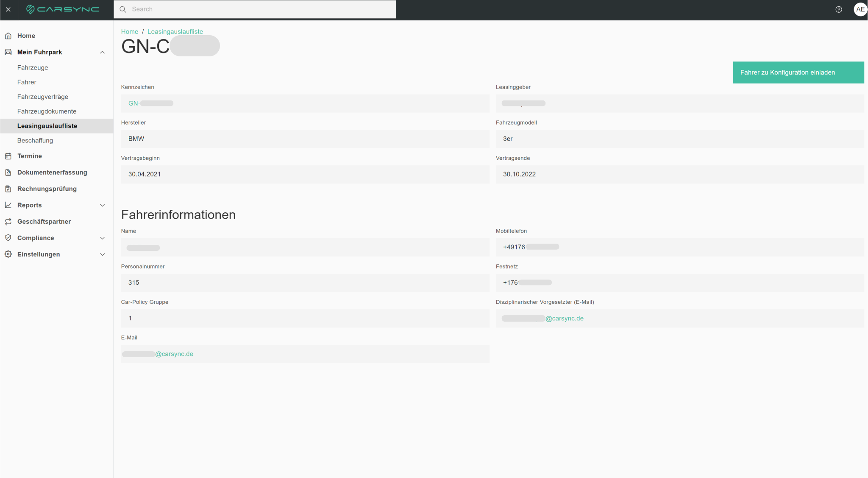Click the Vertragsbeginn value 30.04.2021
This screenshot has width=868, height=478.
coord(145,175)
